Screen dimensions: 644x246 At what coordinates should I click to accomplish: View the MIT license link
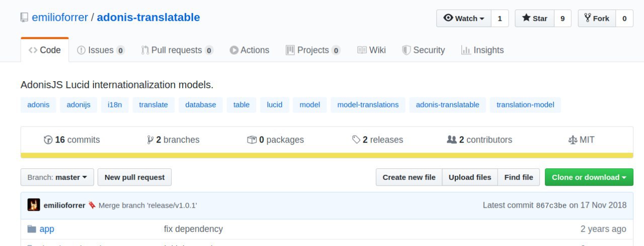coord(581,140)
